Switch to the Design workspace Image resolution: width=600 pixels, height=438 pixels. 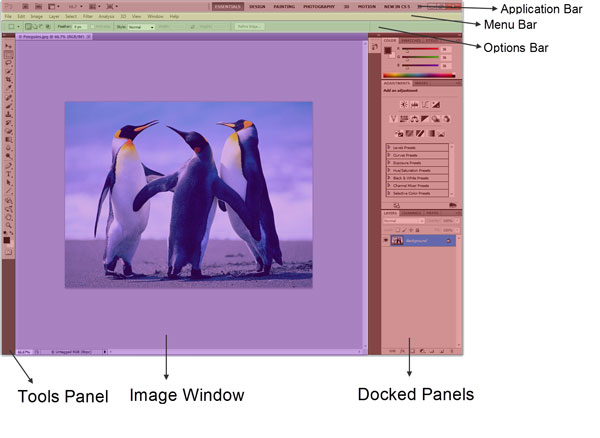(x=257, y=6)
